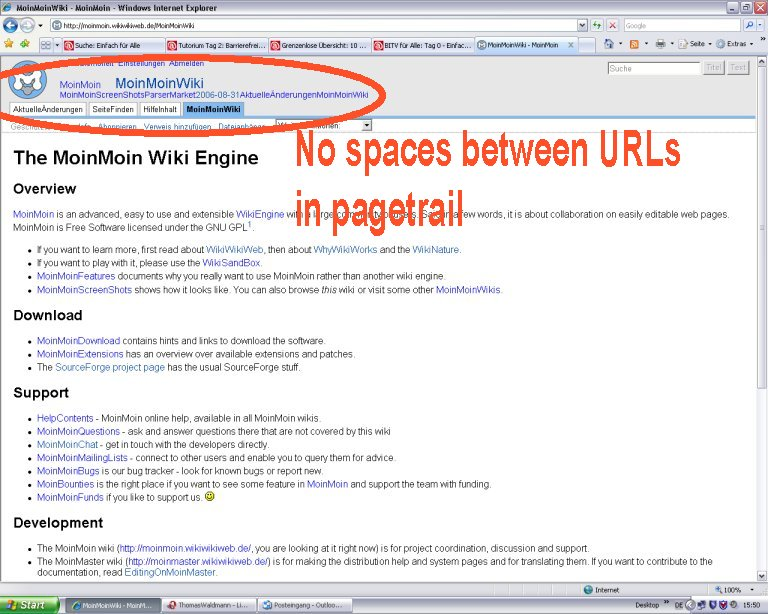Open the SeiteFinden navigation tab
768x614 pixels.
113,109
